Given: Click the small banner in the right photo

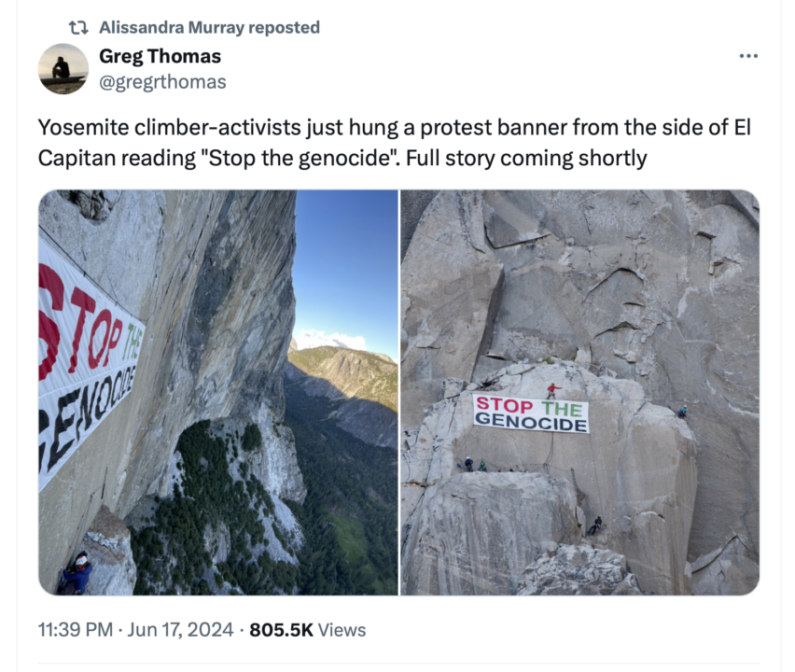Looking at the screenshot, I should (x=530, y=413).
